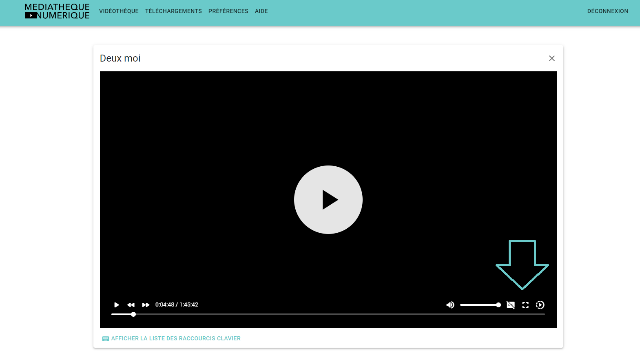Enter fullscreen mode
The height and width of the screenshot is (364, 640).
click(x=525, y=305)
